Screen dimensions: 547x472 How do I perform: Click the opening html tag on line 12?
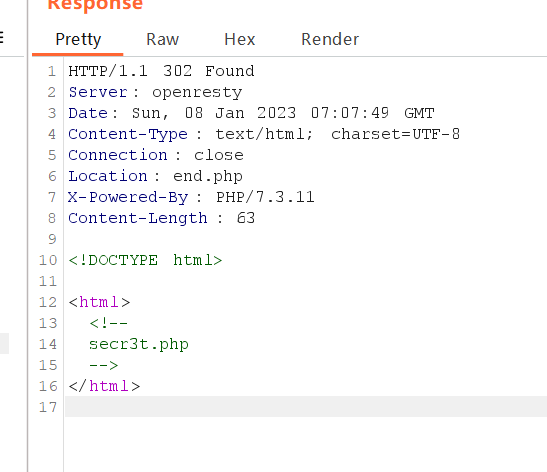tap(99, 302)
